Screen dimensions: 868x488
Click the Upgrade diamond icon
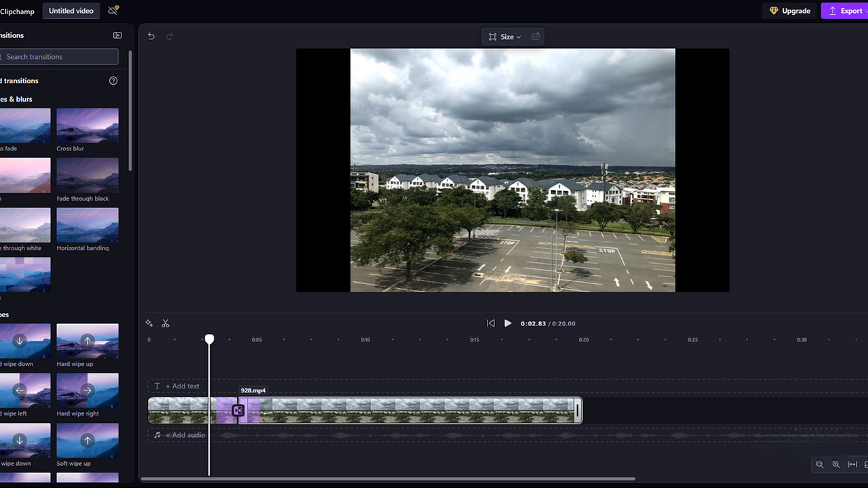(774, 11)
